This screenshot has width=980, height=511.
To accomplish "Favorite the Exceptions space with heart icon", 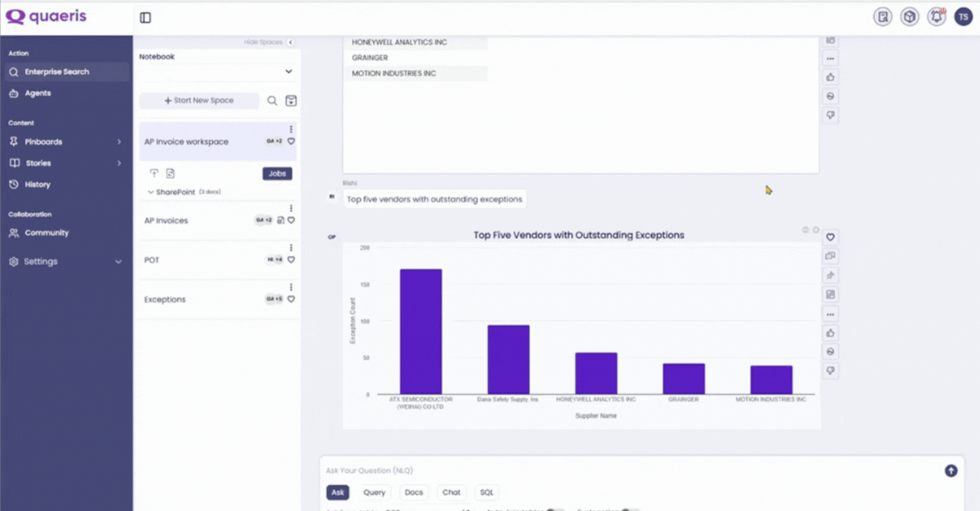I will coord(291,299).
